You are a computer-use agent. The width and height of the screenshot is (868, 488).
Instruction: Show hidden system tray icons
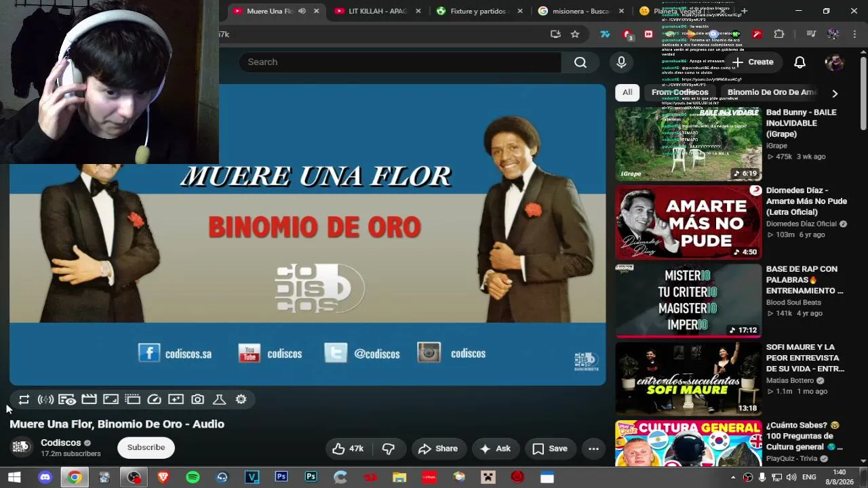pos(733,477)
